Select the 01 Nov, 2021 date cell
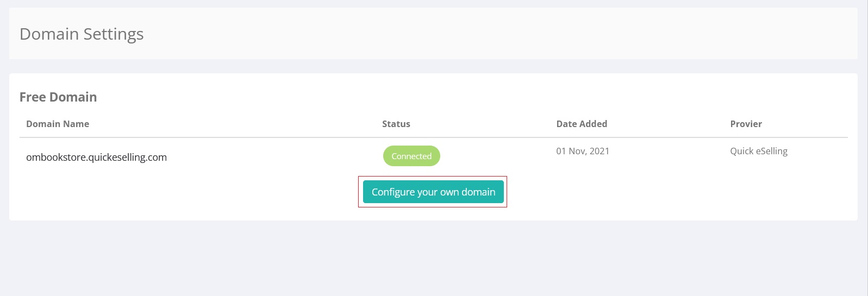This screenshot has height=296, width=868. 582,151
